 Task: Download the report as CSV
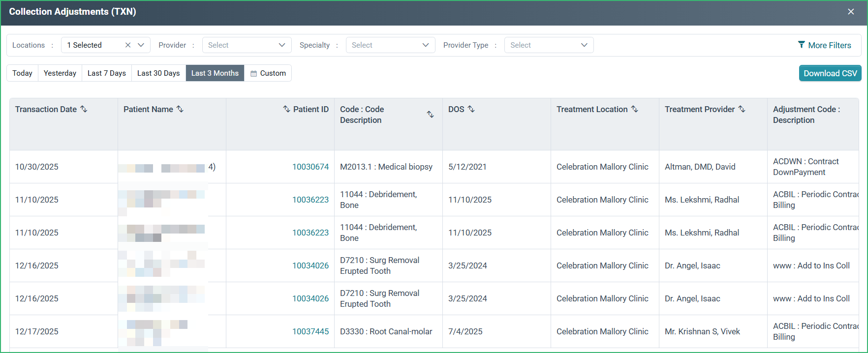pos(830,73)
